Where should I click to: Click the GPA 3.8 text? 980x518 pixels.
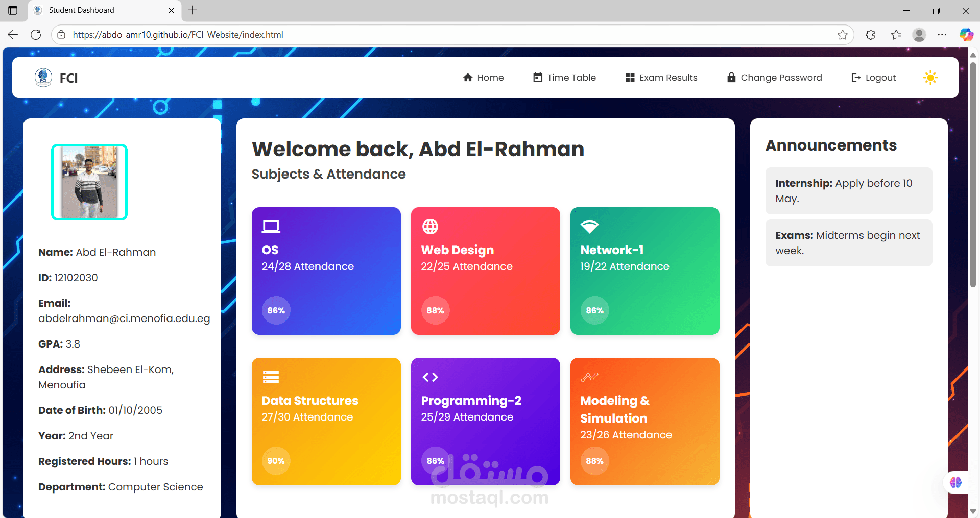click(59, 344)
